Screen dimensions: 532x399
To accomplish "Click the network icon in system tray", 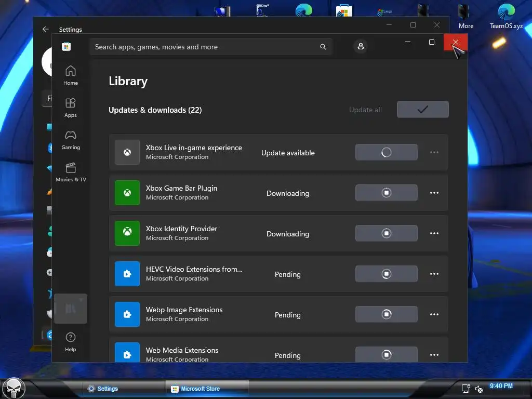I will [x=466, y=389].
